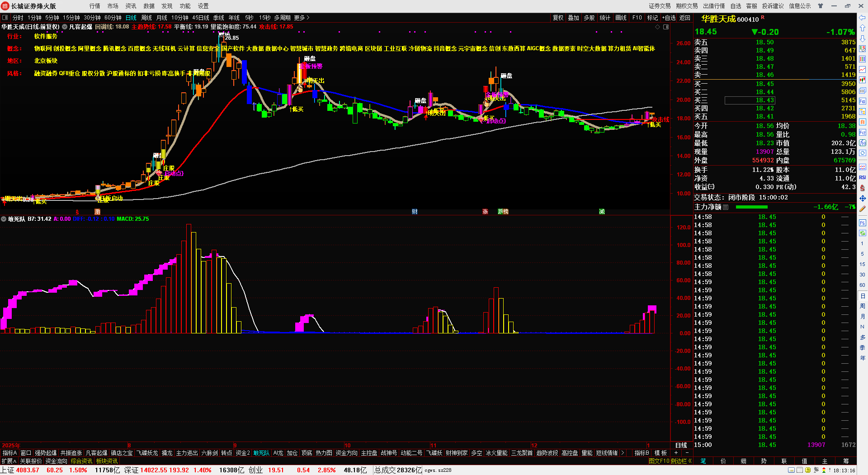
Task: Click the 华胜天成 stock name header
Action: point(718,19)
